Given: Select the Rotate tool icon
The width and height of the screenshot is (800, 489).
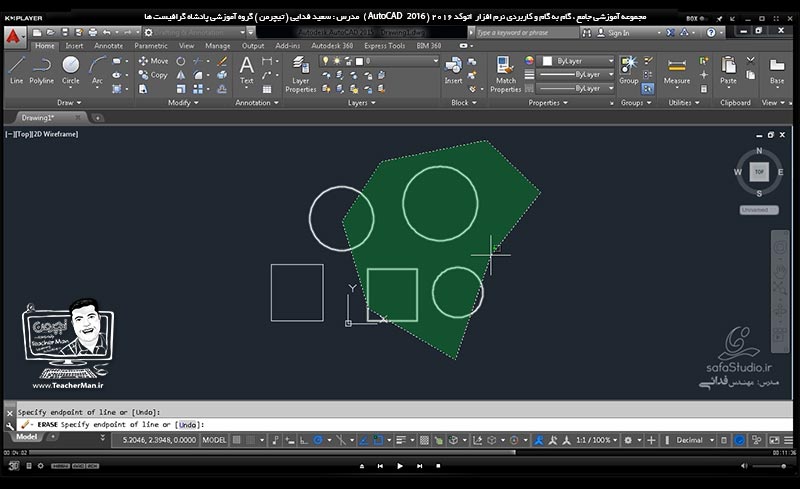Looking at the screenshot, I should 181,61.
